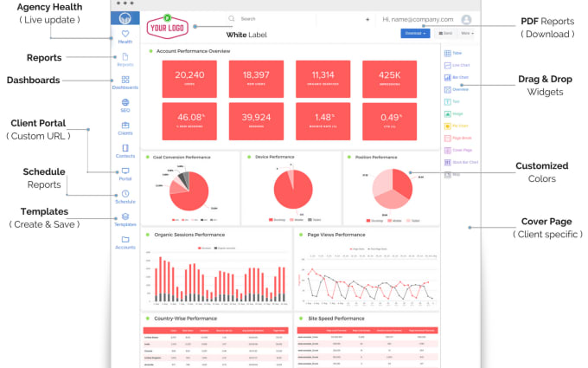588x368 pixels.
Task: Expand the blue Download dropdown
Action: point(415,34)
